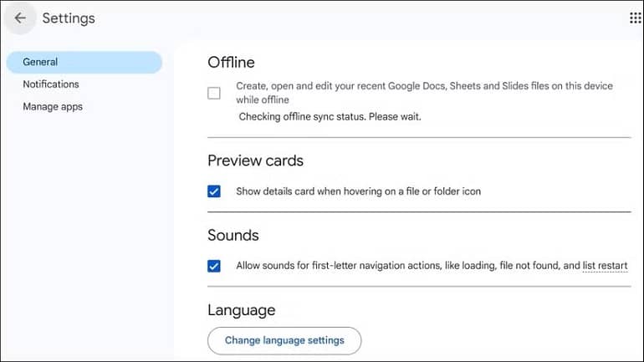The height and width of the screenshot is (362, 644).
Task: Open the Google apps grid launcher
Action: point(635,18)
